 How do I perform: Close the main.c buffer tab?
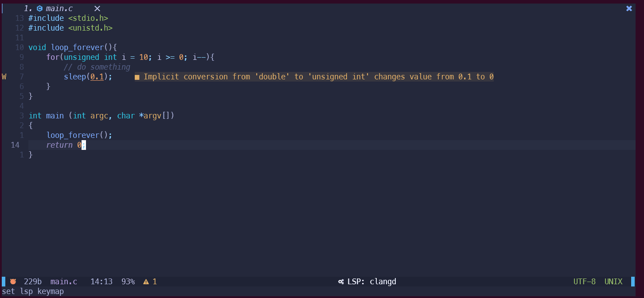click(x=98, y=8)
